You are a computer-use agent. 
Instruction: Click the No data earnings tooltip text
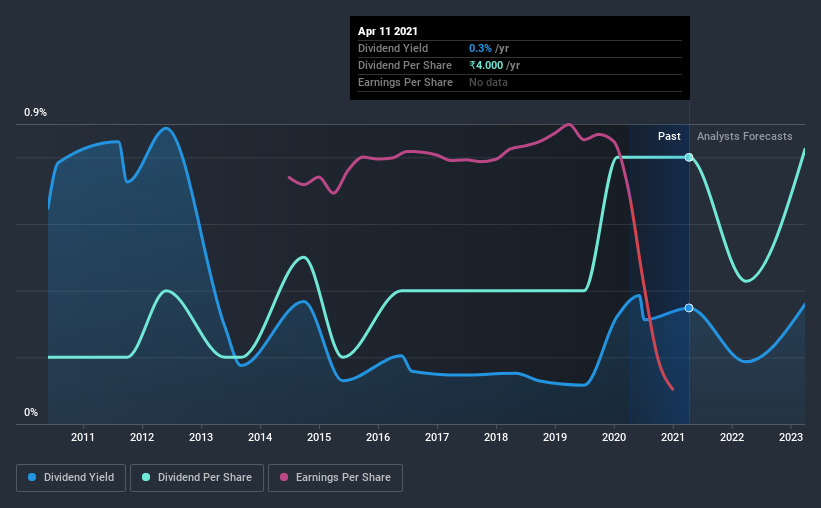click(x=488, y=82)
